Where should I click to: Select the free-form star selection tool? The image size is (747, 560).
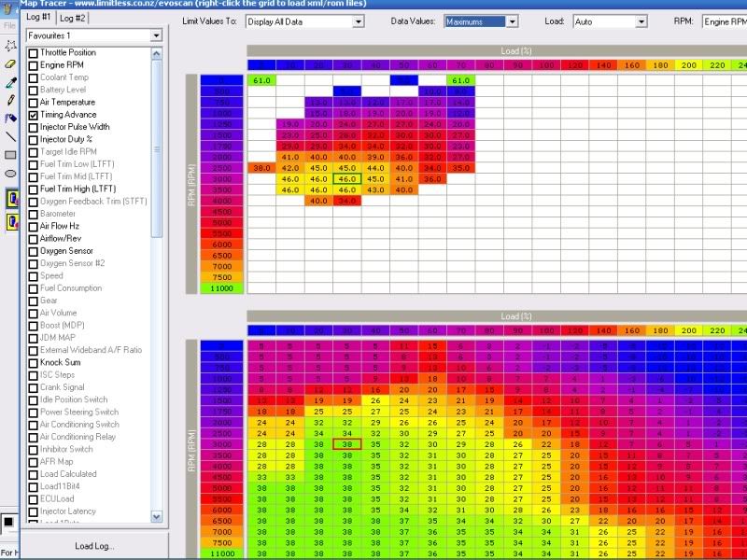click(10, 46)
